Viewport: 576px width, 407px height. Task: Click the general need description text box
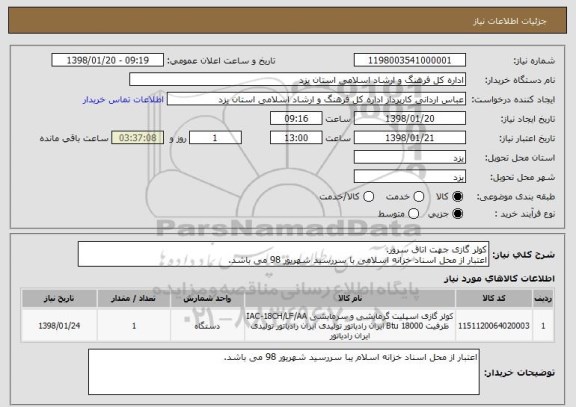(x=283, y=254)
